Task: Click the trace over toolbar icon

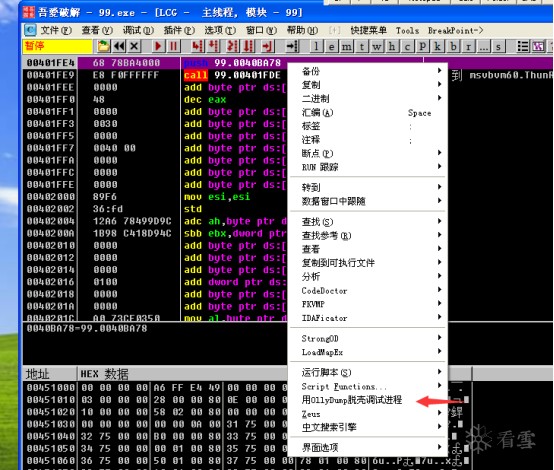Action: tap(249, 46)
